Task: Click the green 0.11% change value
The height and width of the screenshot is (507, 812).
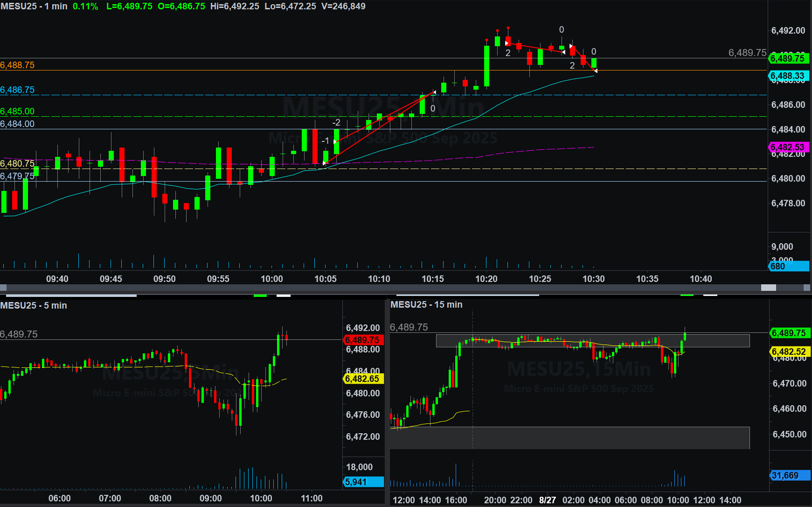Action: [85, 6]
